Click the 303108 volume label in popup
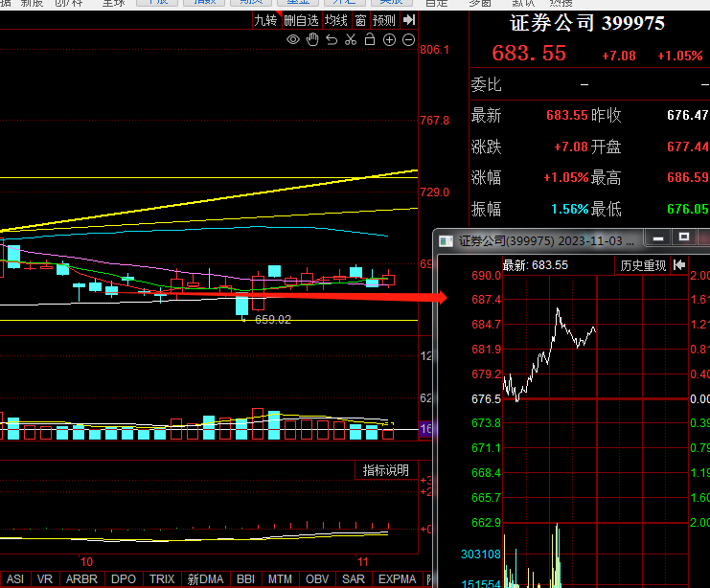This screenshot has height=588, width=710. pos(481,554)
